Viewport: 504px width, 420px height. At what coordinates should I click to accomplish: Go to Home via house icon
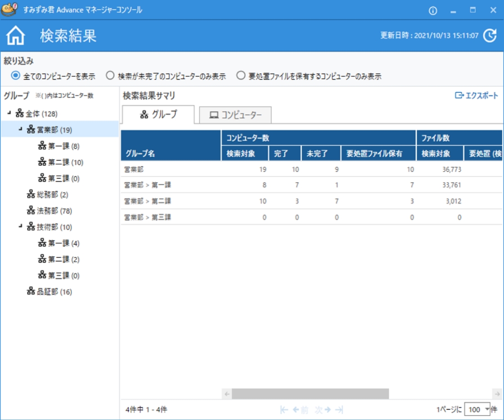pos(15,36)
